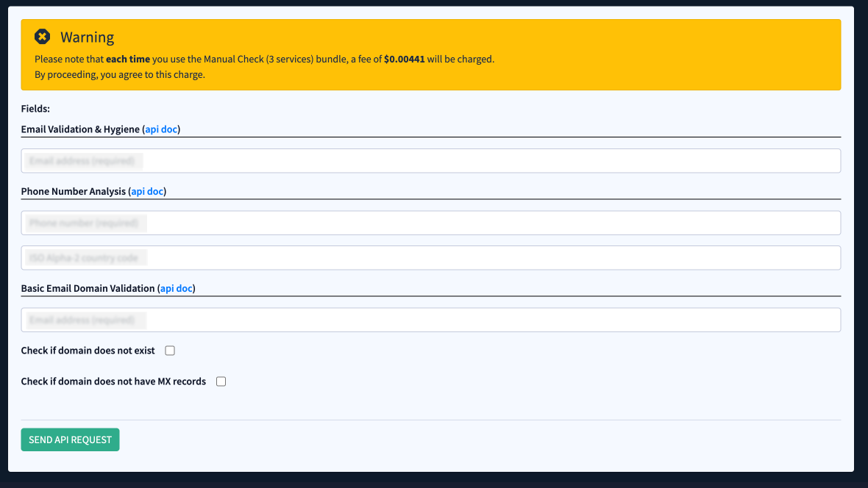Click the 'Fields:' label
This screenshot has width=868, height=488.
35,109
